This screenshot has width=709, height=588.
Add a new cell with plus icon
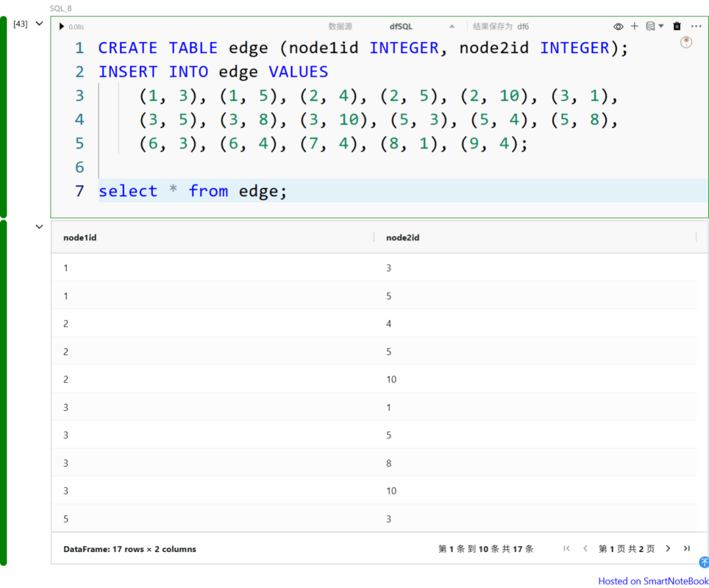coord(634,26)
